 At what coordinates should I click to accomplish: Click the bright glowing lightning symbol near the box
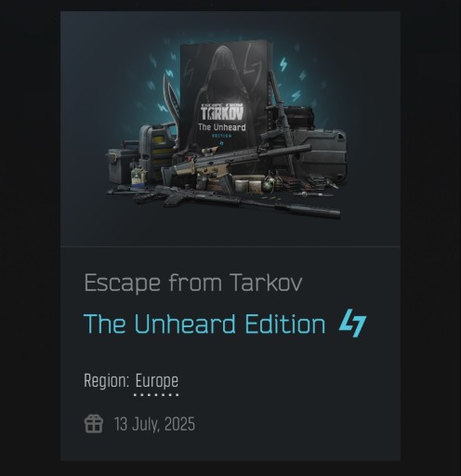point(283,64)
